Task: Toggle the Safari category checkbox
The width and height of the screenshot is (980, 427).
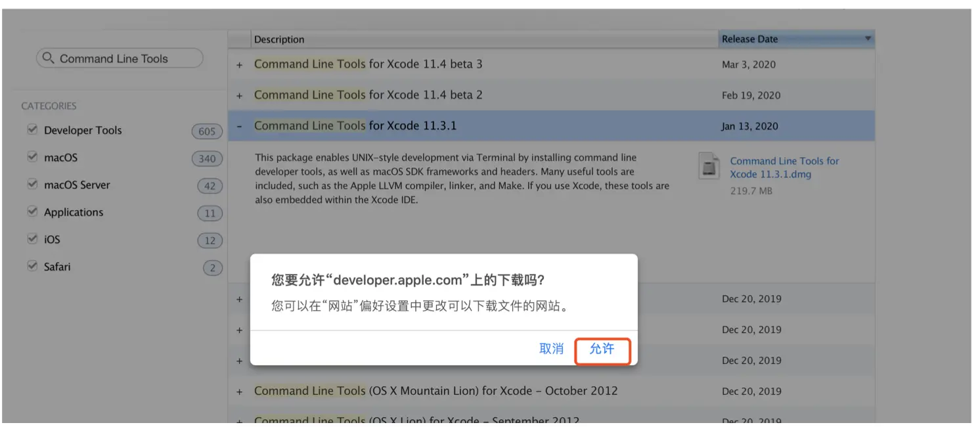Action: coord(32,267)
